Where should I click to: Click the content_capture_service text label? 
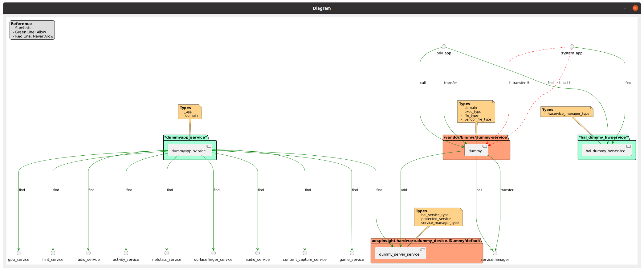tap(305, 260)
